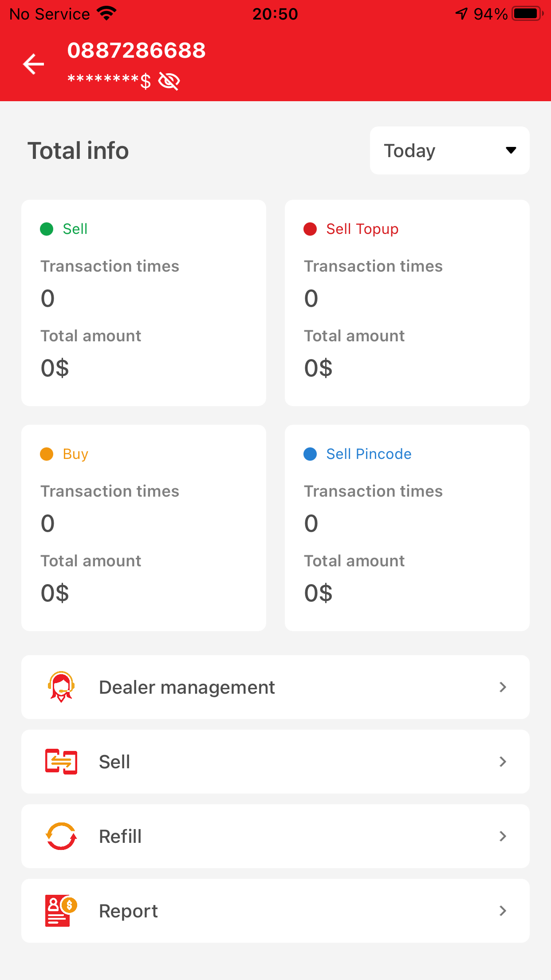Click the Report document icon
Image resolution: width=551 pixels, height=980 pixels.
61,911
